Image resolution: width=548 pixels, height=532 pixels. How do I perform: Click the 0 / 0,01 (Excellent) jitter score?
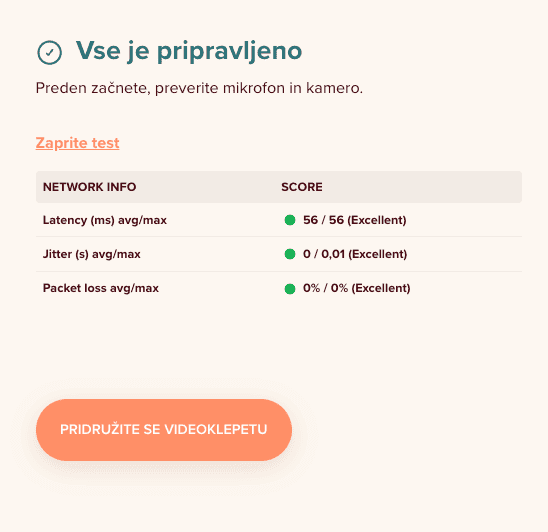tap(355, 254)
